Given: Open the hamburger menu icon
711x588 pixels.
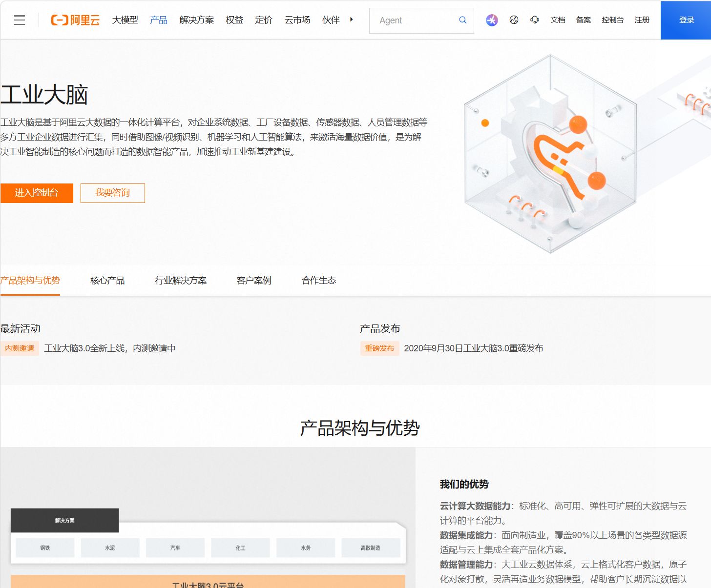Looking at the screenshot, I should click(x=20, y=20).
